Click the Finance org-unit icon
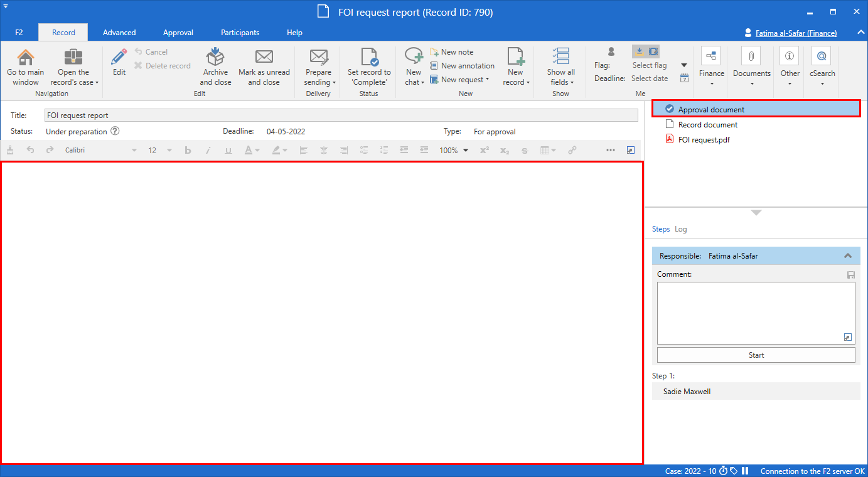The image size is (868, 477). [711, 56]
